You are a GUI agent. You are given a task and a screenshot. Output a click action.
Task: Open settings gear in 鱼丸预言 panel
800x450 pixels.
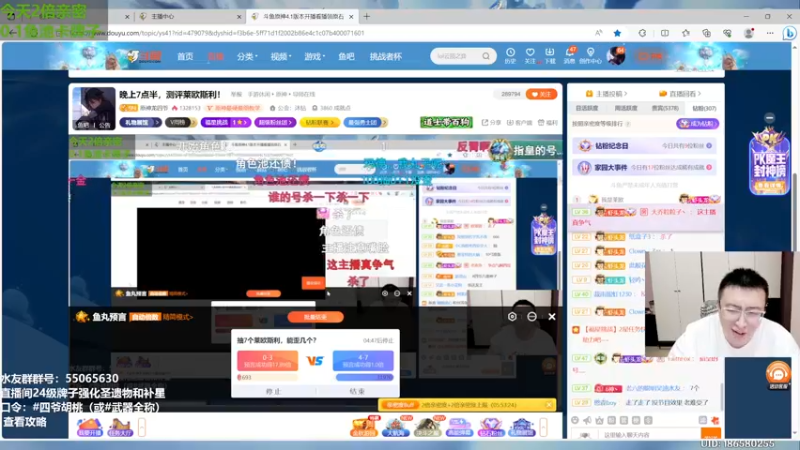point(512,317)
